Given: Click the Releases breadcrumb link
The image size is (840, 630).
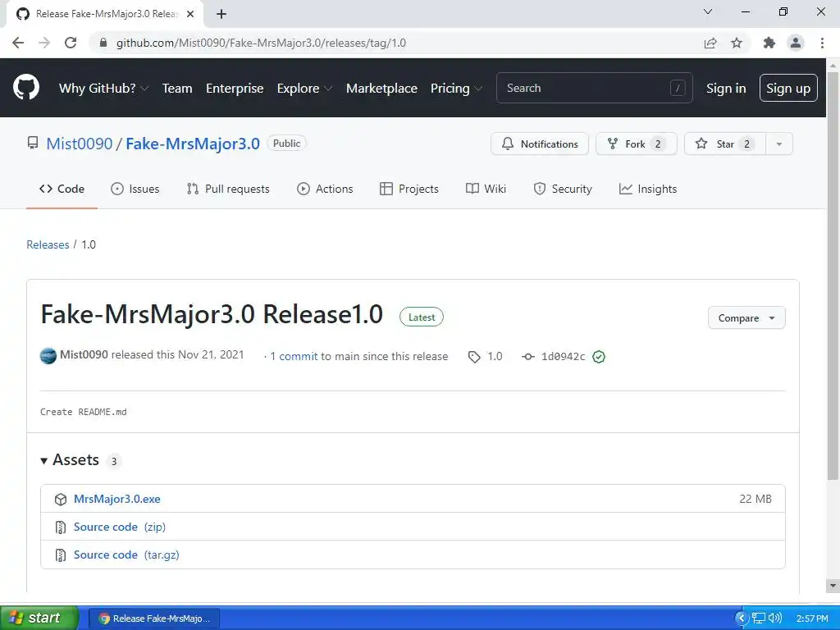Looking at the screenshot, I should 48,244.
